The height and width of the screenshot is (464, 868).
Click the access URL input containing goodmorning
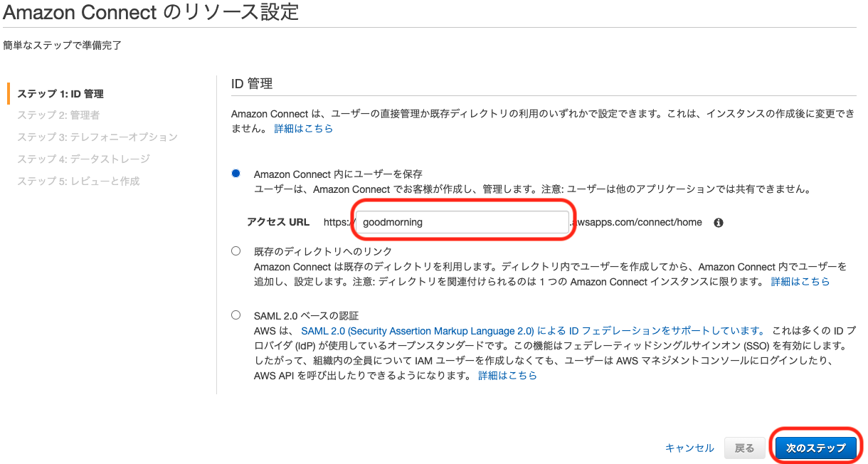click(x=462, y=222)
